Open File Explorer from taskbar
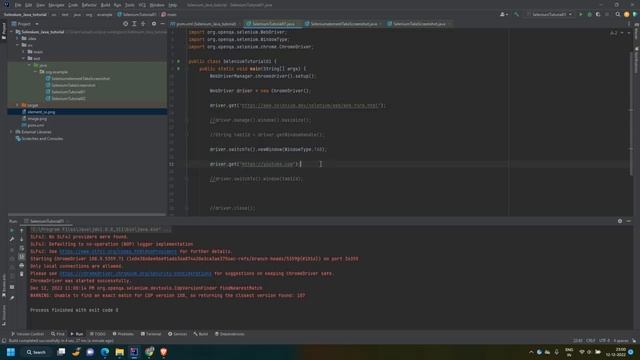 pos(120,352)
